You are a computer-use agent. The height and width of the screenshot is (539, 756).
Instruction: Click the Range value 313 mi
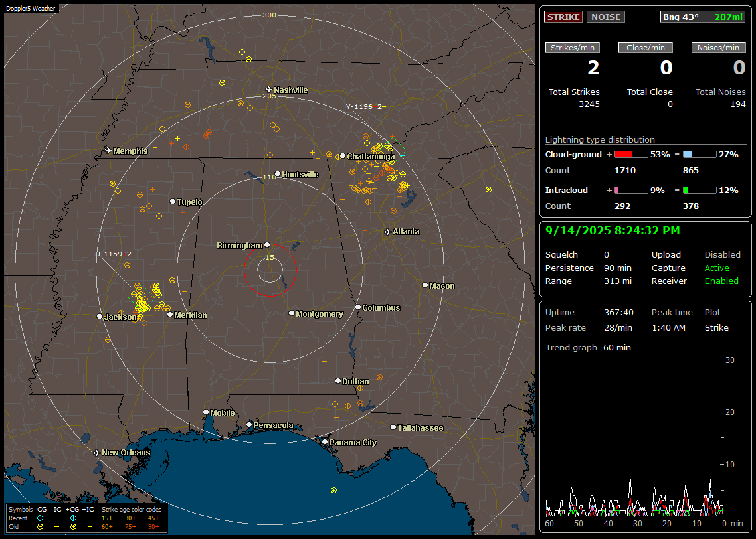tap(618, 281)
